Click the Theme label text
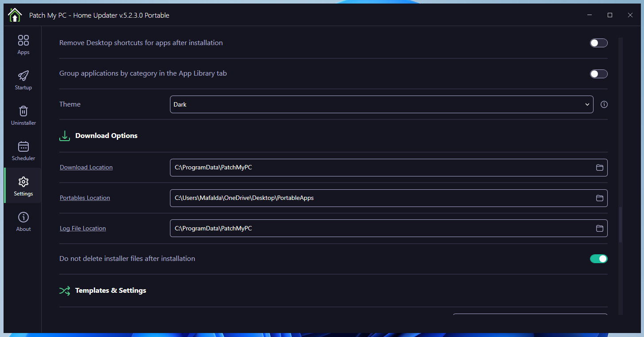This screenshot has height=337, width=644. 70,104
